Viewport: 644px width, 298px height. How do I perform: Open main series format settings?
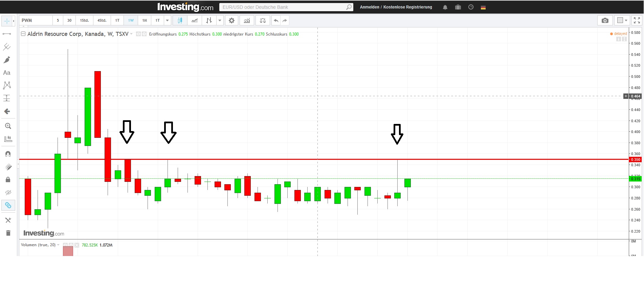pos(144,34)
